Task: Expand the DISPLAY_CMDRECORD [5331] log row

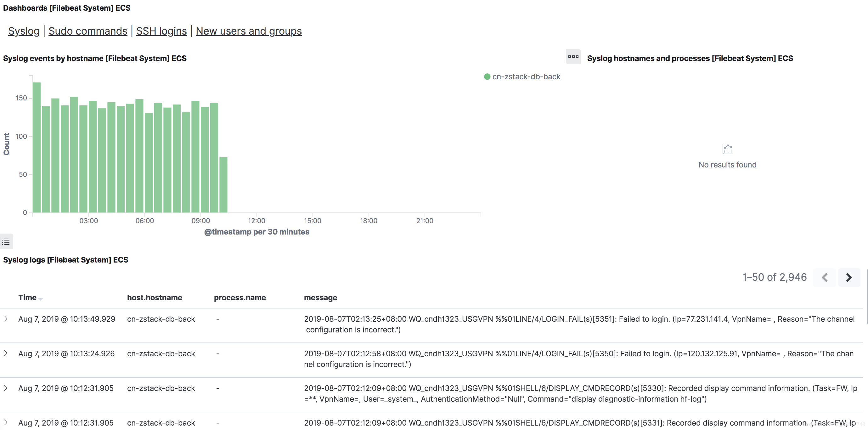Action: tap(6, 422)
